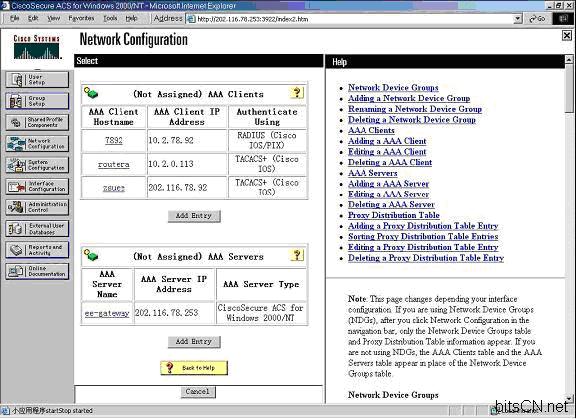Click Add Entry under AAA Clients
Viewport: 577px width, 419px height.
pyautogui.click(x=194, y=216)
